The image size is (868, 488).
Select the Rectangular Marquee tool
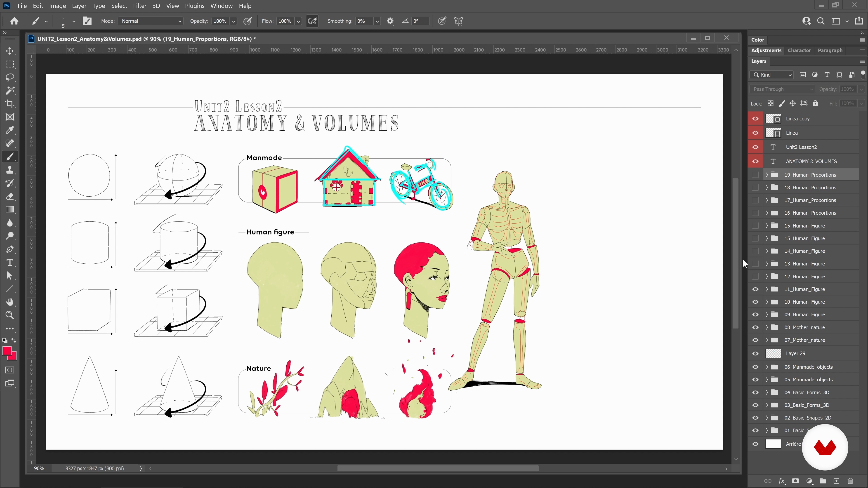[x=10, y=64]
